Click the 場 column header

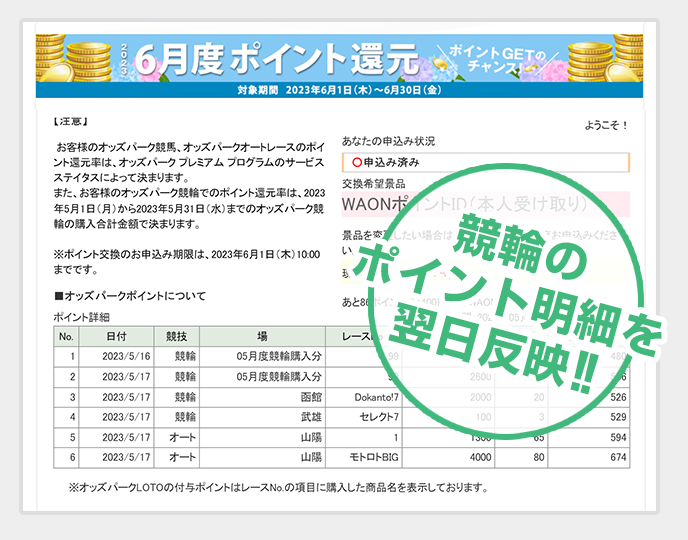(262, 336)
